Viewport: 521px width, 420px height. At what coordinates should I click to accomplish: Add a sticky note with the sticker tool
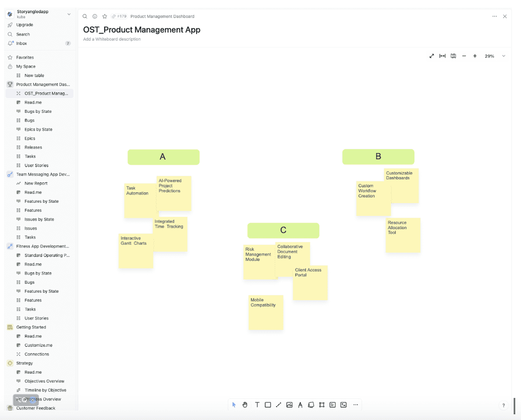[311, 405]
